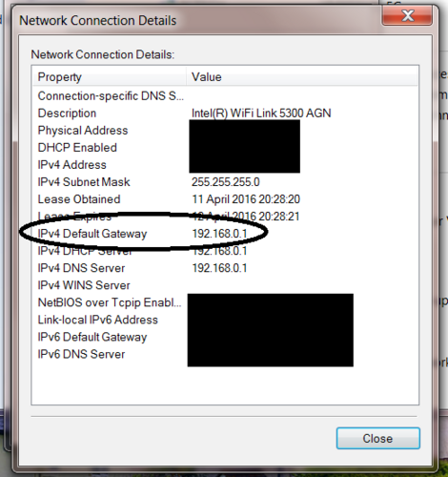The width and height of the screenshot is (448, 477).
Task: Click the Close button
Action: pos(378,438)
